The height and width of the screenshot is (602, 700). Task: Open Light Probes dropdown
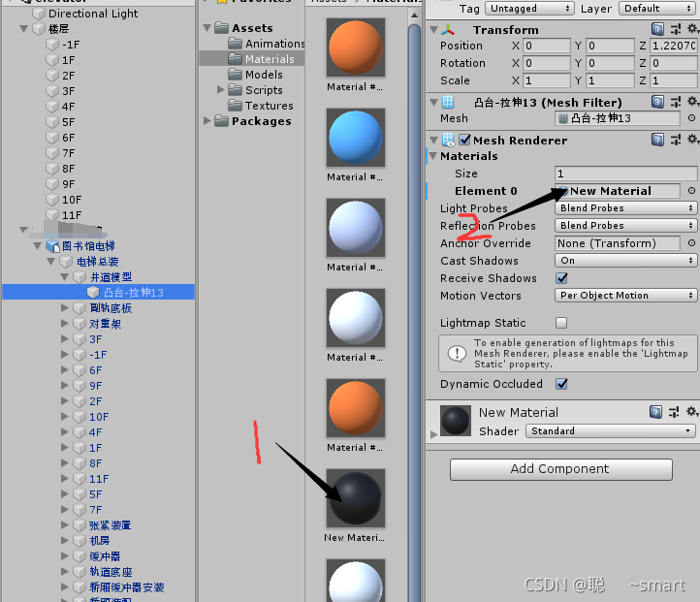click(625, 208)
